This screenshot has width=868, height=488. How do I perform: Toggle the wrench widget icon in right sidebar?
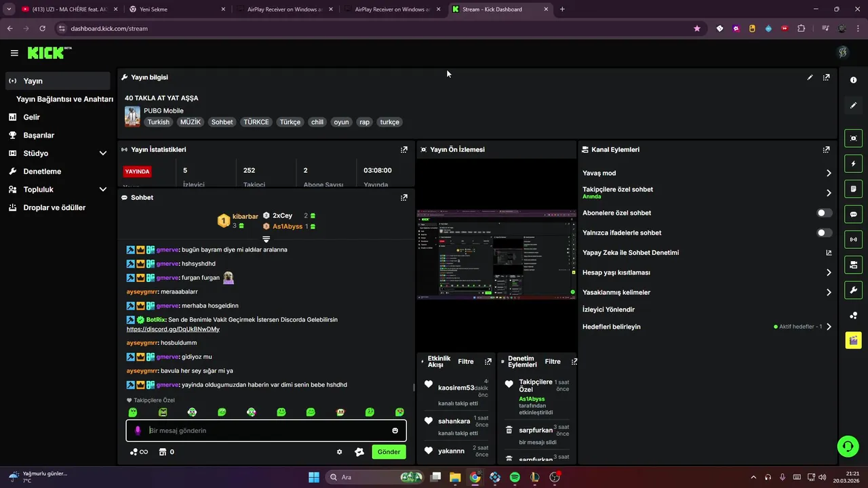click(853, 289)
